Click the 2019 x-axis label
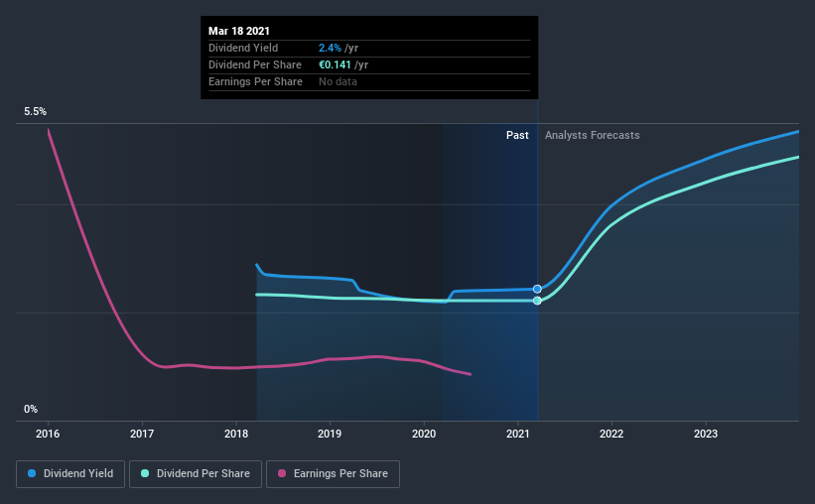 point(330,434)
